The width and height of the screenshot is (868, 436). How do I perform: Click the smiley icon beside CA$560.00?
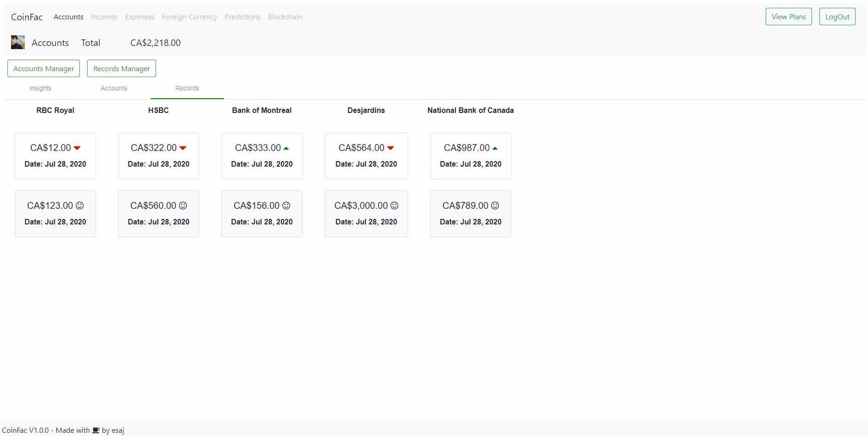[x=183, y=206]
